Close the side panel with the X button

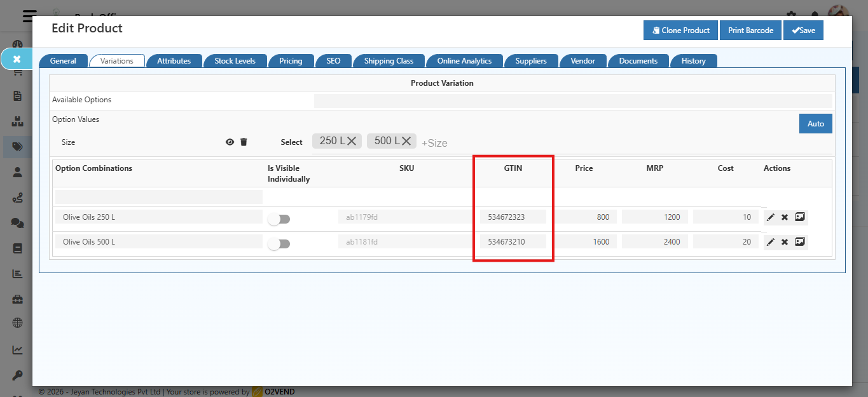pos(17,59)
